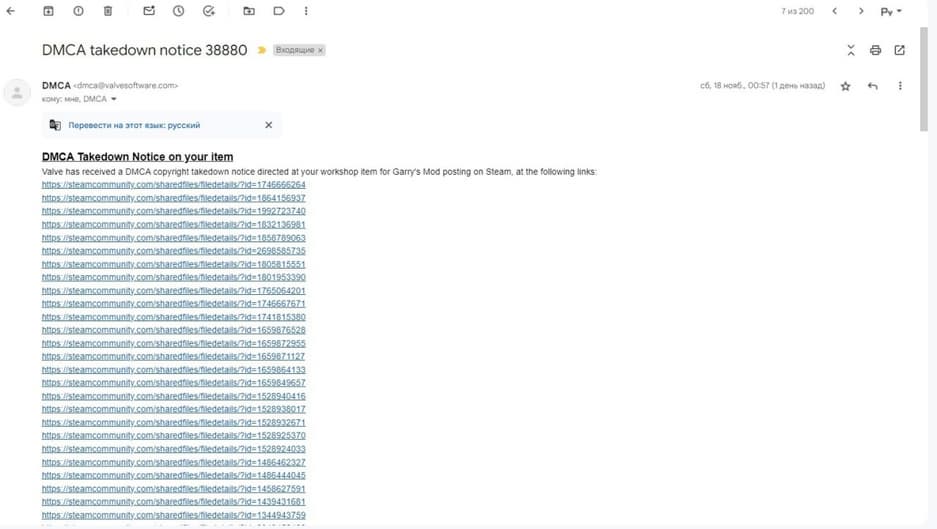This screenshot has width=937, height=529.
Task: Open link with id=1801953390
Action: coord(173,277)
